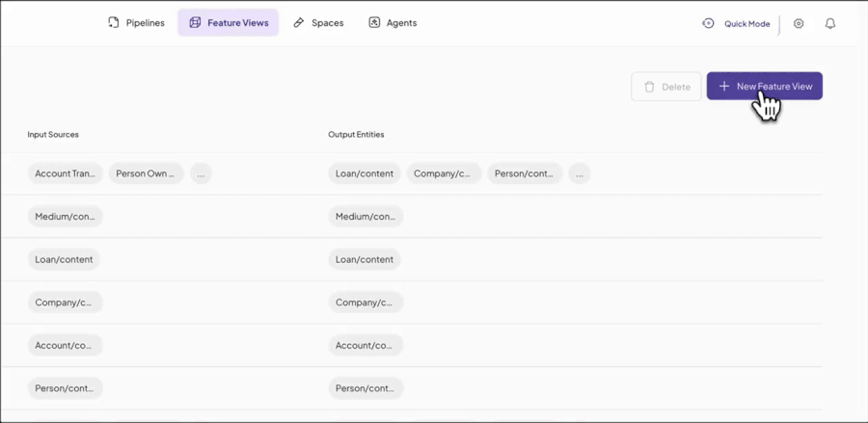Screen dimensions: 868x423
Task: Expand more input sources ellipsis chip
Action: [201, 173]
